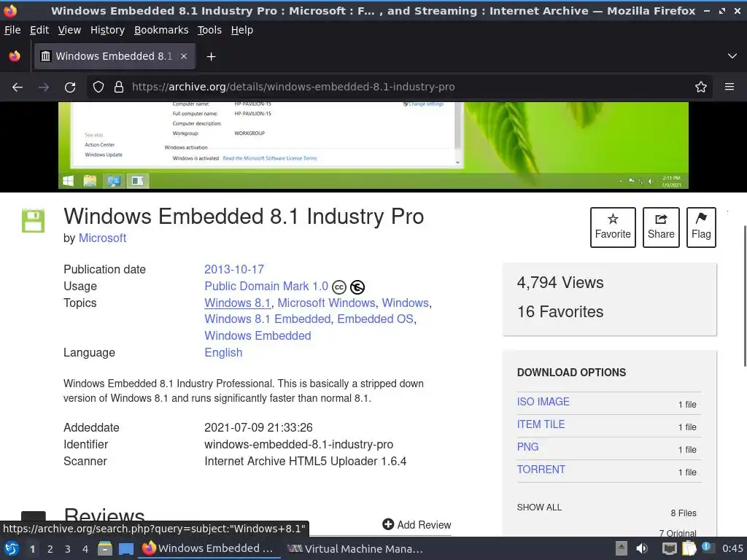Open the Edit menu
The height and width of the screenshot is (560, 747).
click(x=39, y=30)
